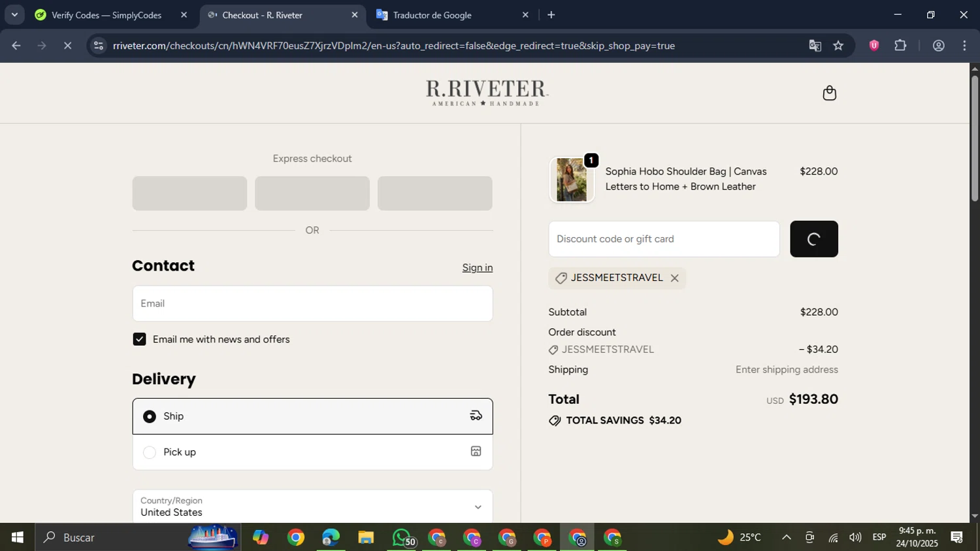The height and width of the screenshot is (551, 980).
Task: Click the first Express checkout button
Action: click(x=189, y=193)
